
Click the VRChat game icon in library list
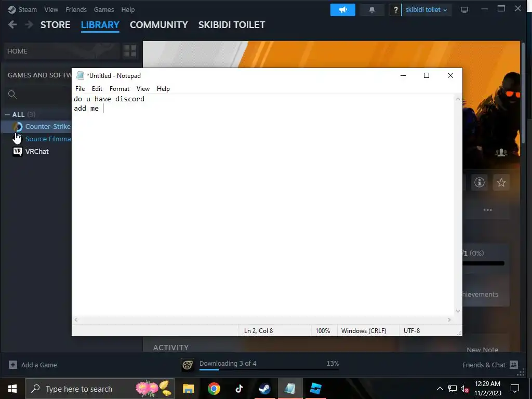[x=17, y=151]
